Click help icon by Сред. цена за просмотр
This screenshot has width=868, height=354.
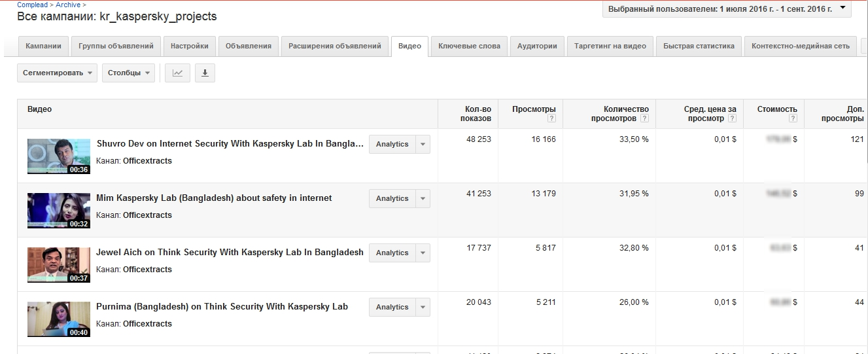[x=731, y=118]
